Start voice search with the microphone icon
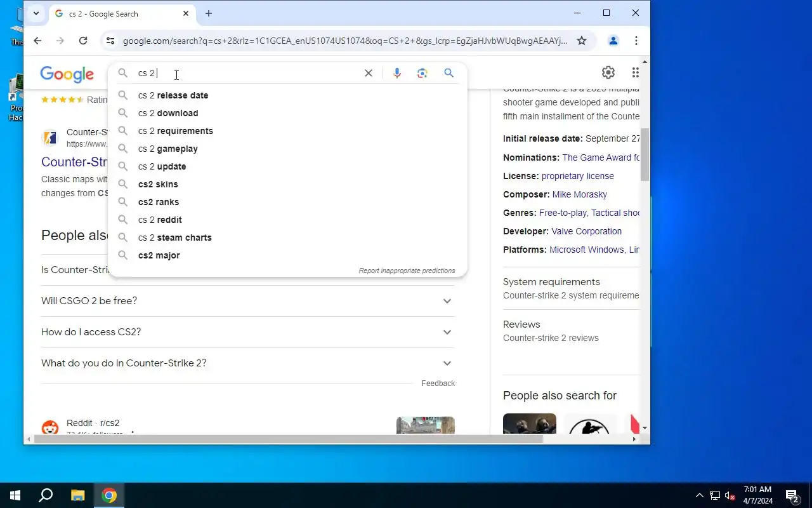Image resolution: width=812 pixels, height=508 pixels. [397, 73]
